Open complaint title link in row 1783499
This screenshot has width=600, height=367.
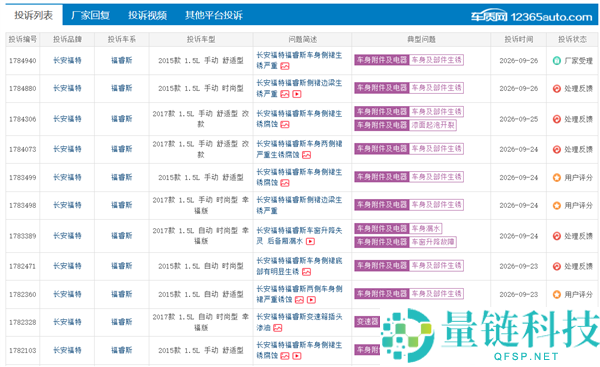click(299, 178)
